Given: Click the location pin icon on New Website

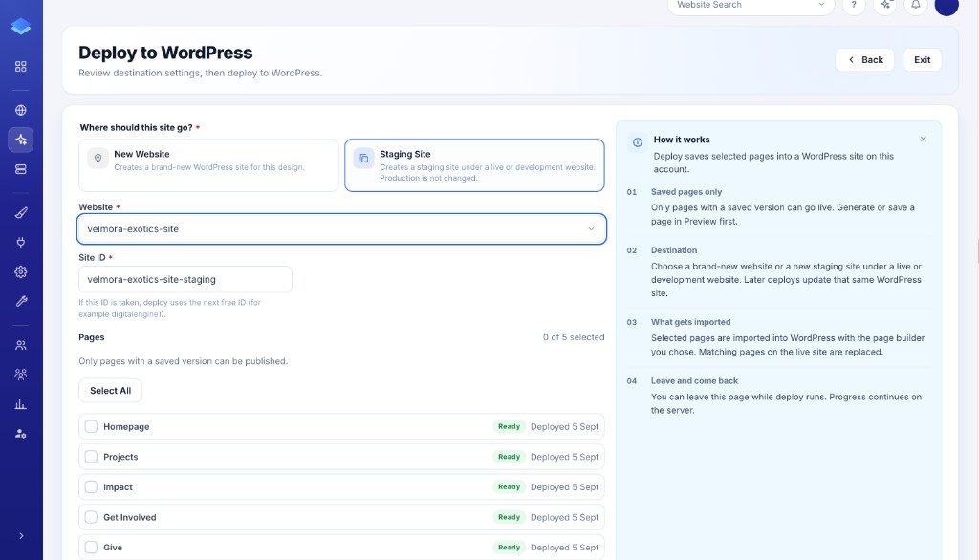Looking at the screenshot, I should 98,159.
